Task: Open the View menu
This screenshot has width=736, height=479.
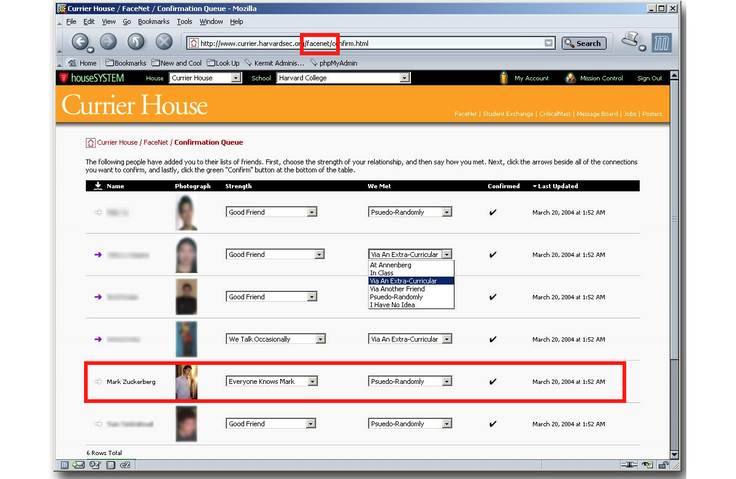Action: pyautogui.click(x=108, y=22)
